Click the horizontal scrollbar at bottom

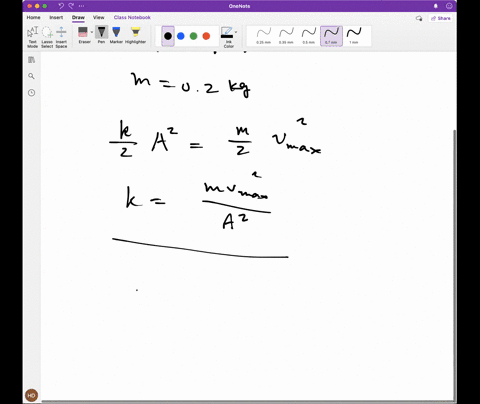[247, 401]
